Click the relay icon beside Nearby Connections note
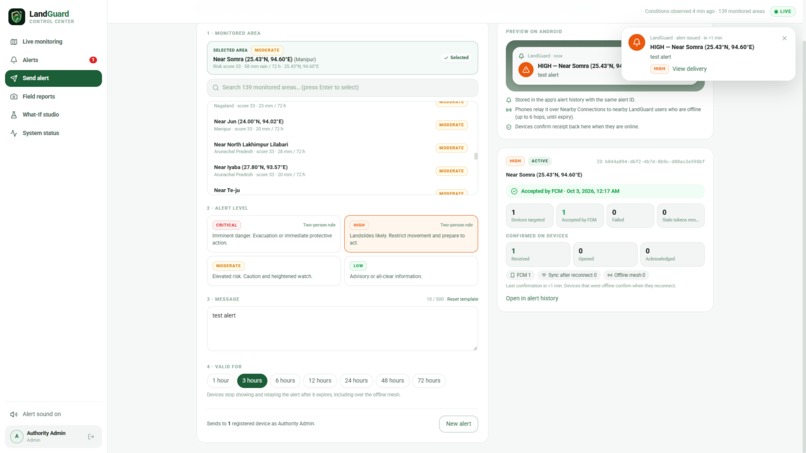This screenshot has height=453, width=806. tap(509, 110)
